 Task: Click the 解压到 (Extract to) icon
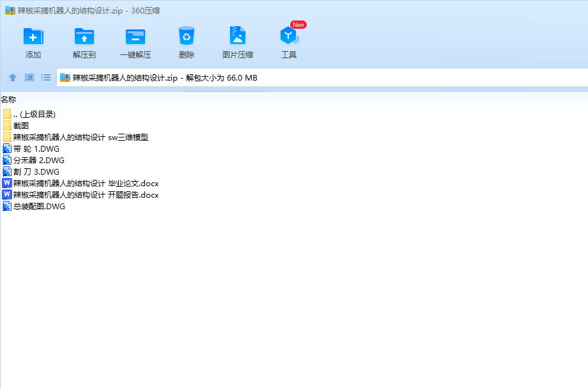click(x=84, y=37)
